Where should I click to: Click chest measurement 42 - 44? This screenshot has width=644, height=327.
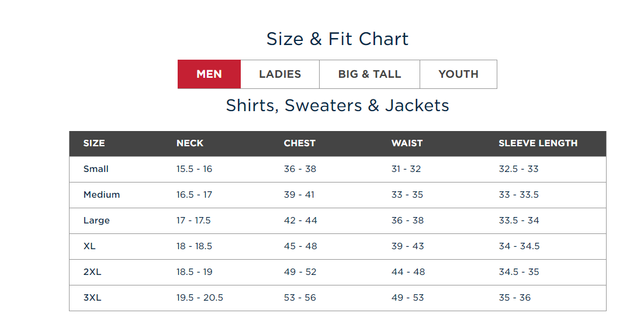(x=300, y=221)
